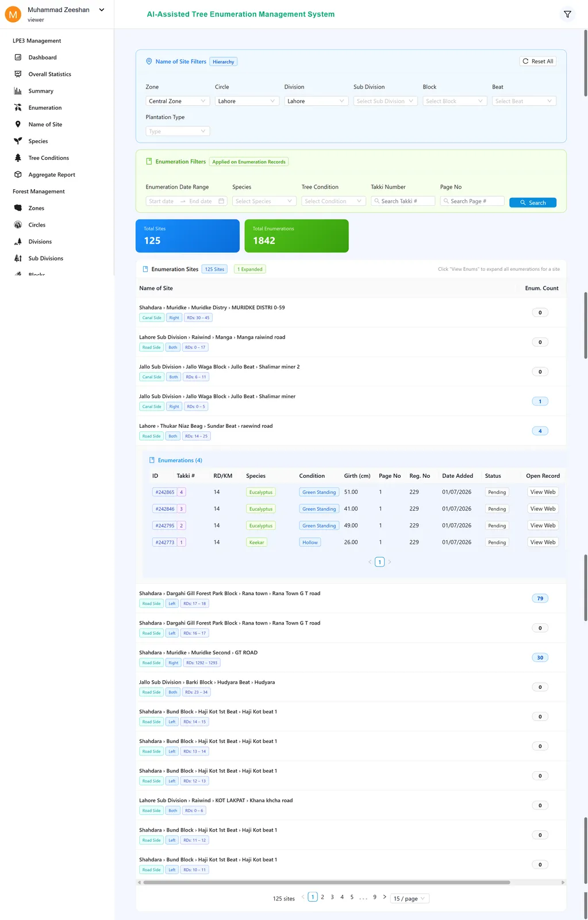Click the Summary bar chart icon
Image resolution: width=588 pixels, height=920 pixels.
18,91
